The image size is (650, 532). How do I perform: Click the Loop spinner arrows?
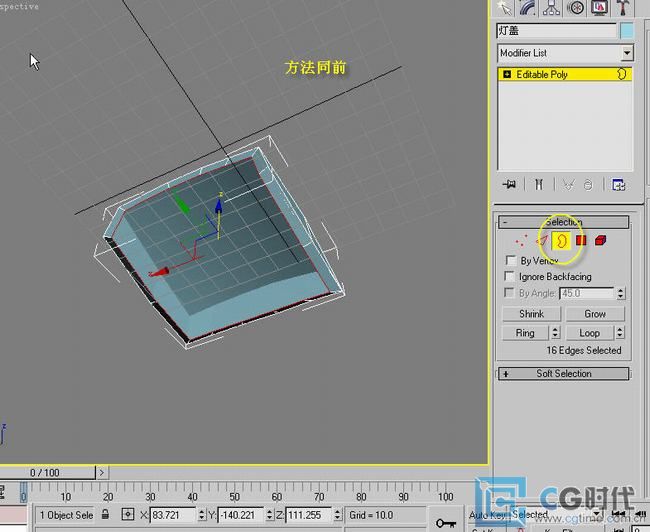pyautogui.click(x=620, y=333)
